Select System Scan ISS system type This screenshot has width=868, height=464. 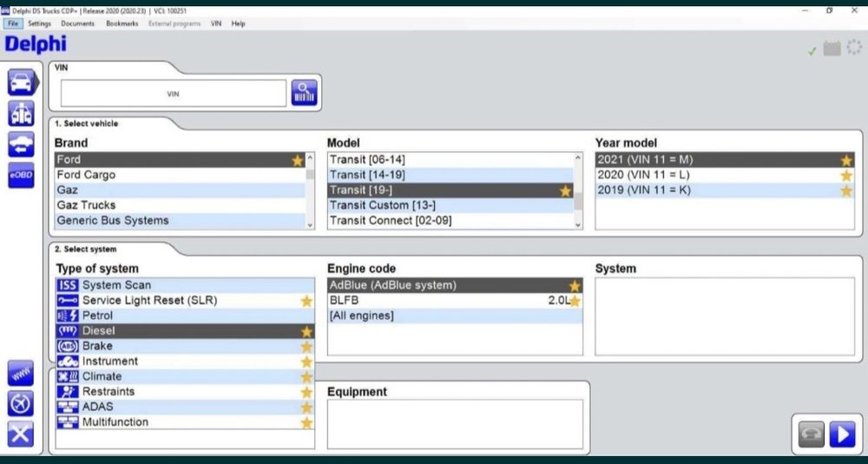click(185, 285)
